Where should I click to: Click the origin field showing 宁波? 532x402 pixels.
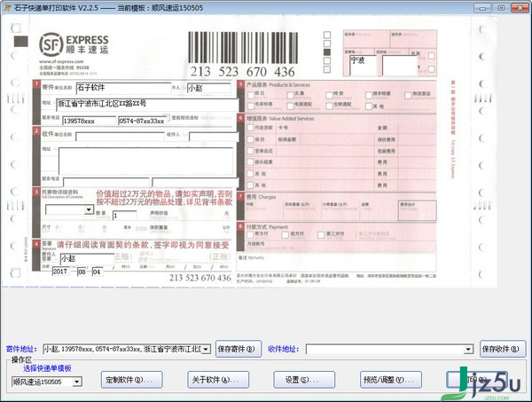point(363,65)
